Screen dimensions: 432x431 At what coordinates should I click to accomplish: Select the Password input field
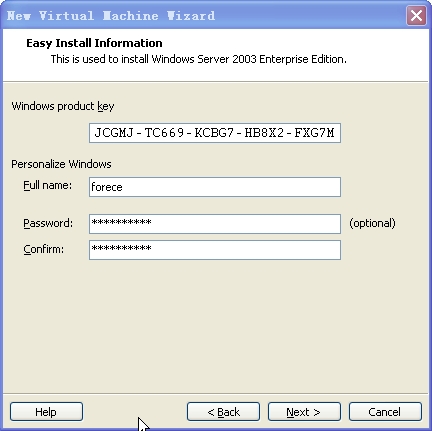pos(215,224)
